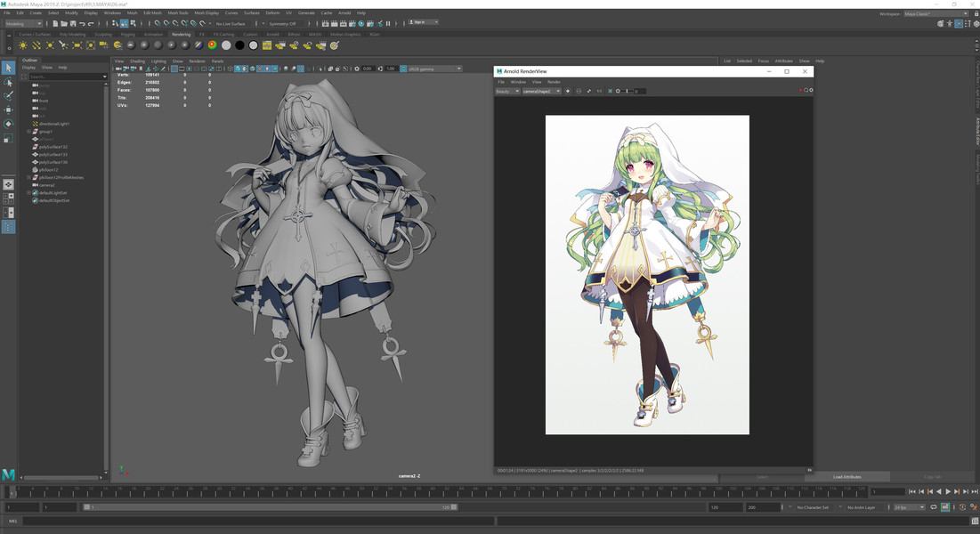This screenshot has height=534, width=980.
Task: Switch to the Poly Modeling shelf tab
Action: [x=72, y=35]
